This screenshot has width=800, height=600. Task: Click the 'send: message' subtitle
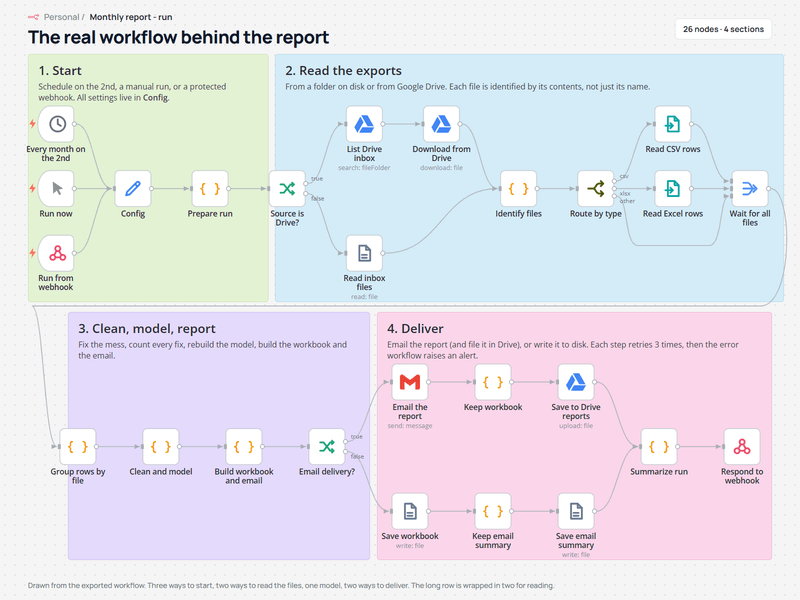point(410,426)
